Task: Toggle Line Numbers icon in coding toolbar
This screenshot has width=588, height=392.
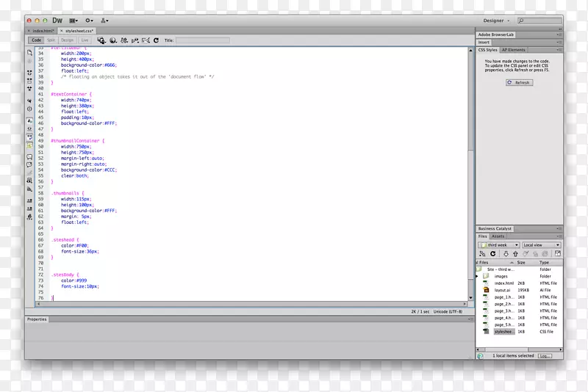Action: 29,121
